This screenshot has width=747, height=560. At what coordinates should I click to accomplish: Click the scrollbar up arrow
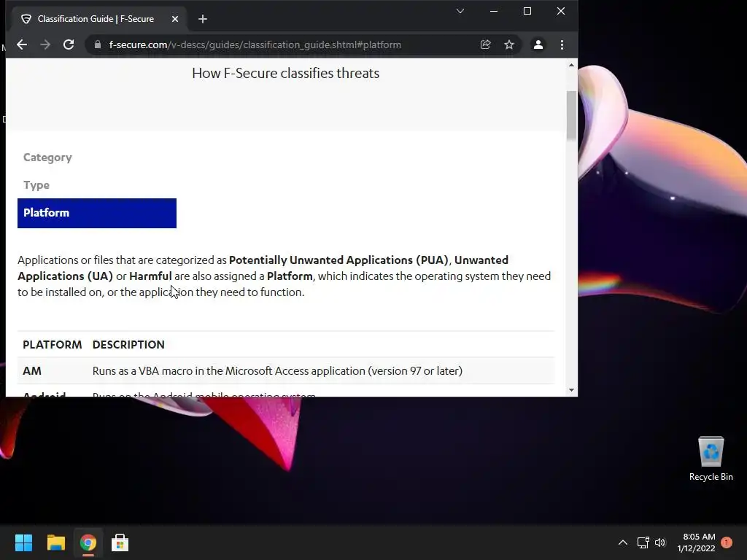click(x=571, y=65)
